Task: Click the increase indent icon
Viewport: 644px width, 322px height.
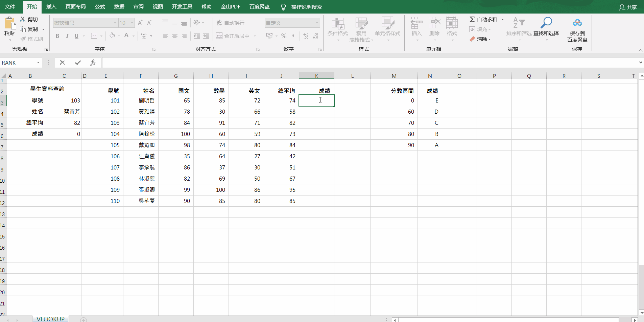Action: pos(206,36)
